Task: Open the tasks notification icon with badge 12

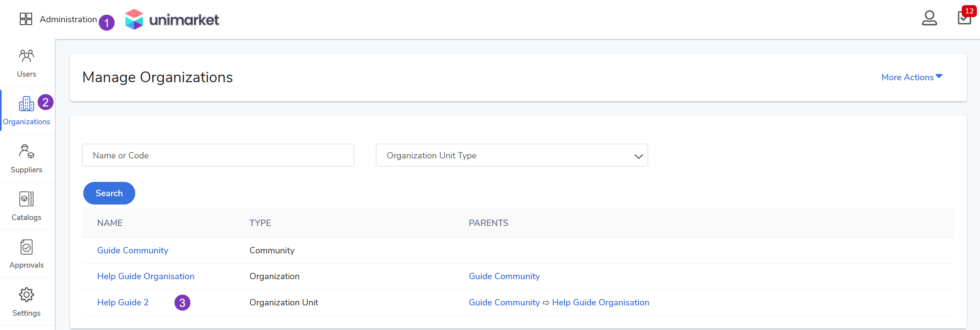Action: pyautogui.click(x=964, y=18)
